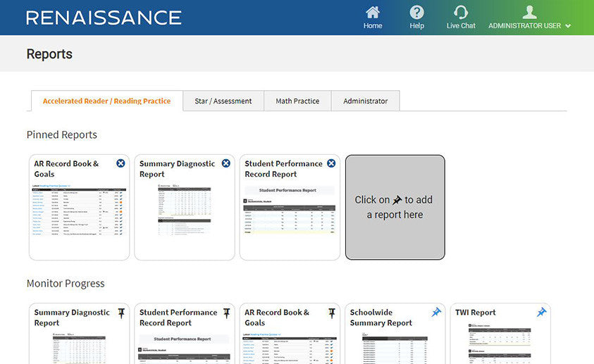Select the Administrator tab

365,101
